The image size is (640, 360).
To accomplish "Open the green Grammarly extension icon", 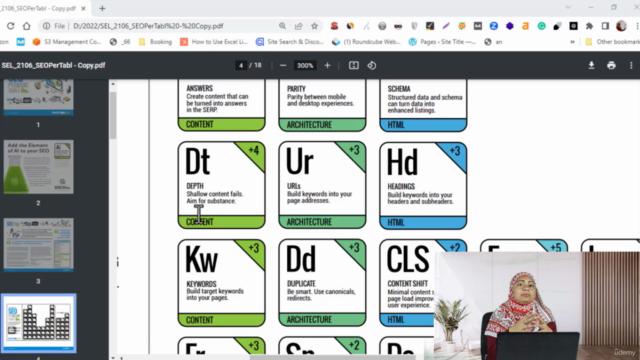I will pyautogui.click(x=542, y=26).
